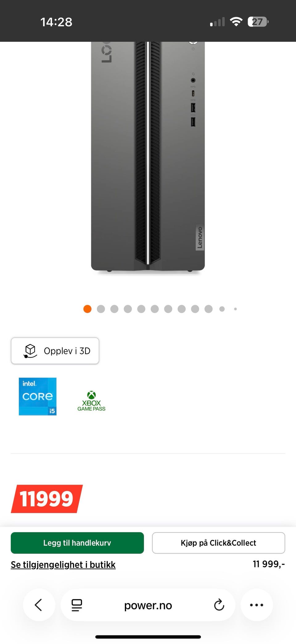Open Opplev i 3D viewer
Viewport: 296px width, 644px height.
click(x=55, y=351)
